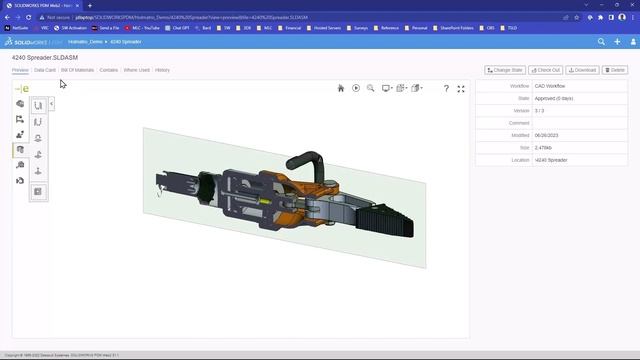Select the fourth section option icon in flyout
This screenshot has height=360, width=640.
coord(38,154)
